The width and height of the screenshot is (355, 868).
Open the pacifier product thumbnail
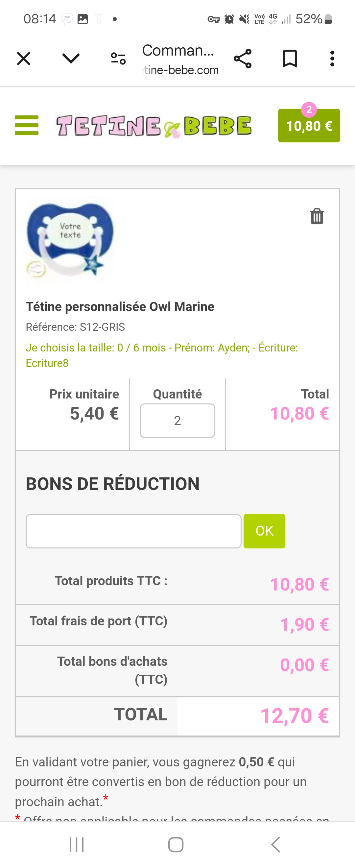coord(70,240)
